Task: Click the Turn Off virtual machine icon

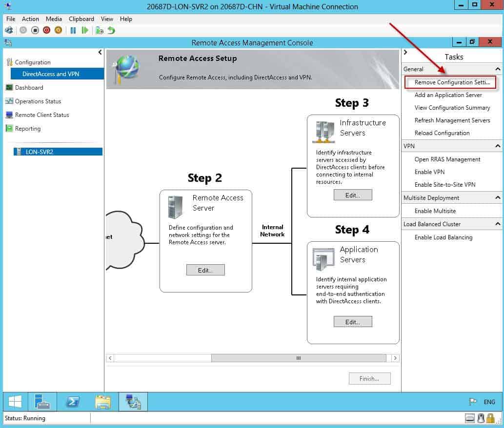Action: [35, 31]
